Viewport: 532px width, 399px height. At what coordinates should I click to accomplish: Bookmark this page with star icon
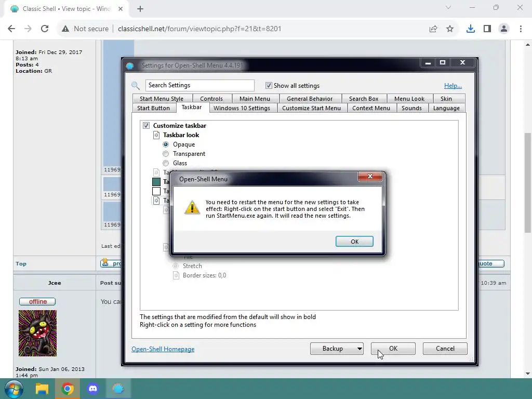450,29
